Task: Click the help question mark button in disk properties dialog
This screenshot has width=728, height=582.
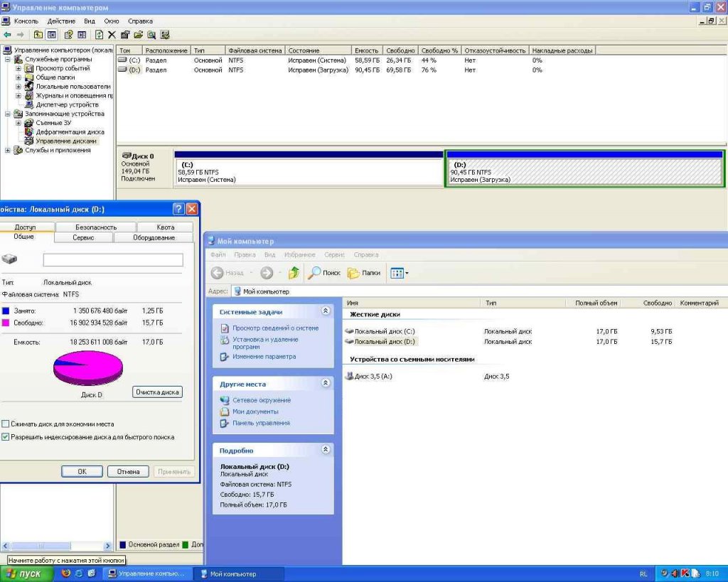Action: (178, 209)
